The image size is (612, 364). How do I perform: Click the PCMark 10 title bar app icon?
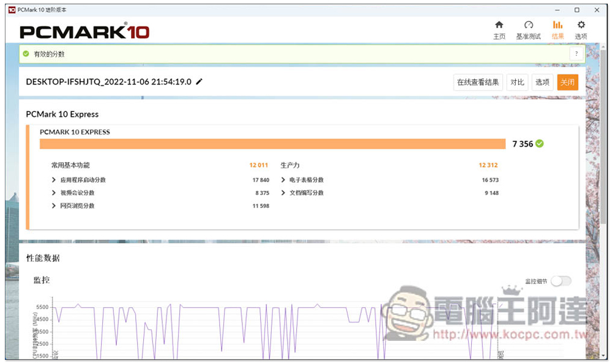click(x=12, y=10)
